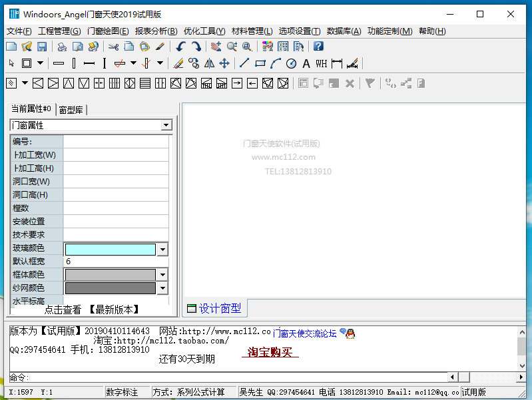Click the light gray 框体颜色 swatch

(x=111, y=275)
